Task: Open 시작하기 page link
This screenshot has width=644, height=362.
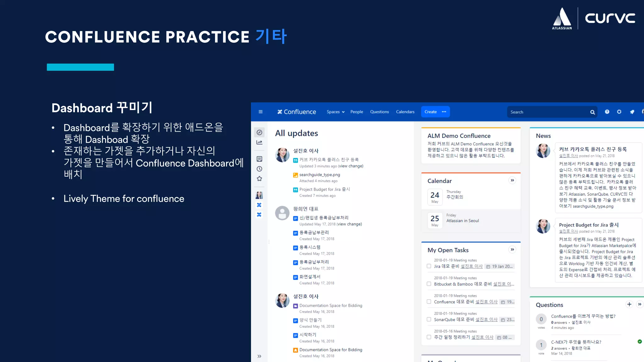Action: click(308, 335)
